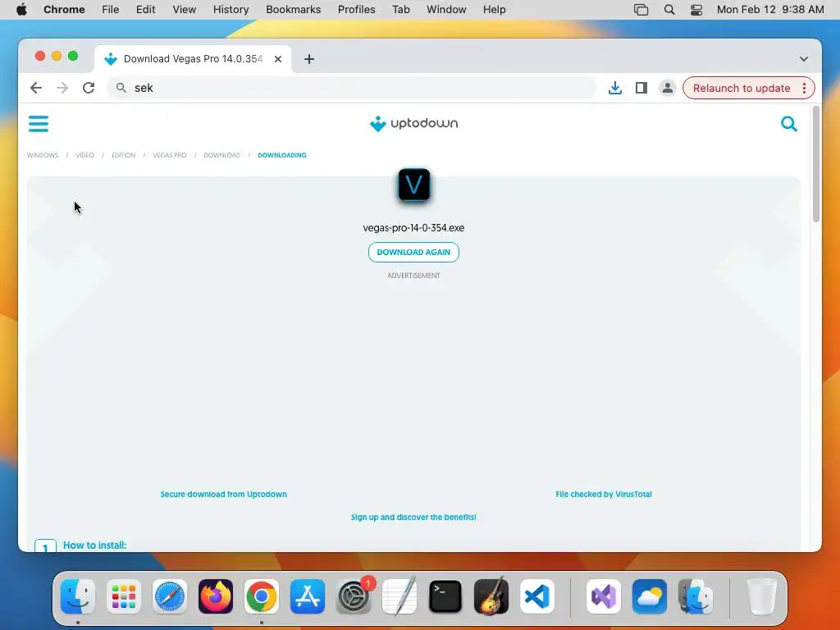The image size is (840, 630).
Task: Click the vegas-pro-14-0-354.exe filename text
Action: [x=413, y=228]
